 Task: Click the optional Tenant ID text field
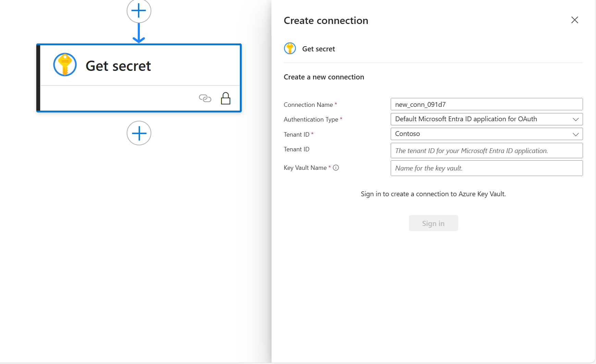(x=487, y=151)
